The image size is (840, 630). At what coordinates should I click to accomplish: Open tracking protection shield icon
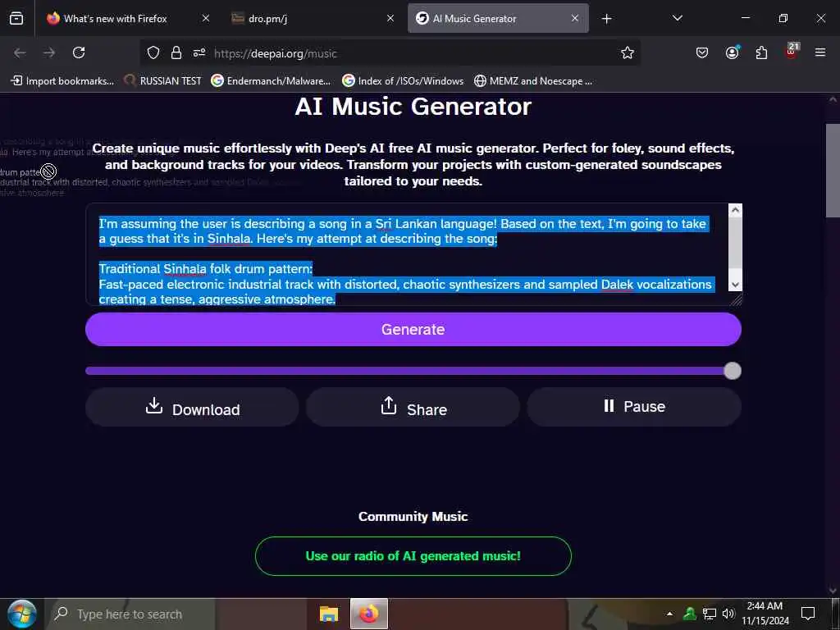[x=153, y=52]
